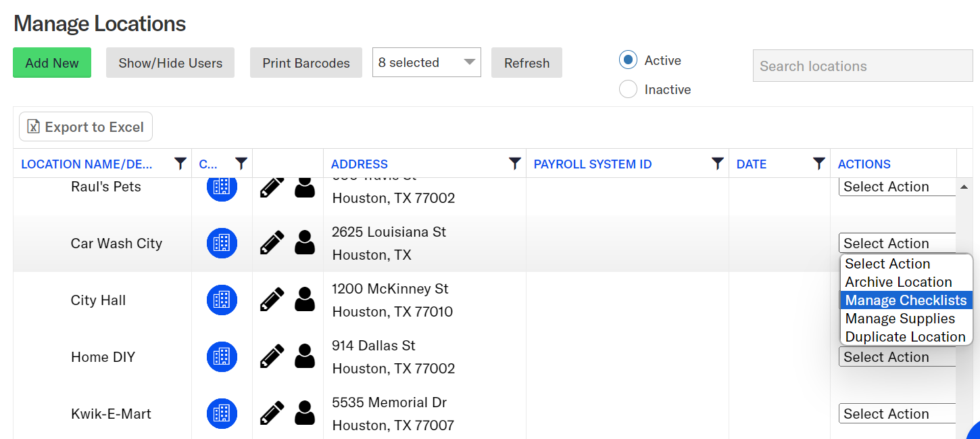Click the person icon for Raul's Pets
Screen dimensions: 980x439
click(x=305, y=187)
